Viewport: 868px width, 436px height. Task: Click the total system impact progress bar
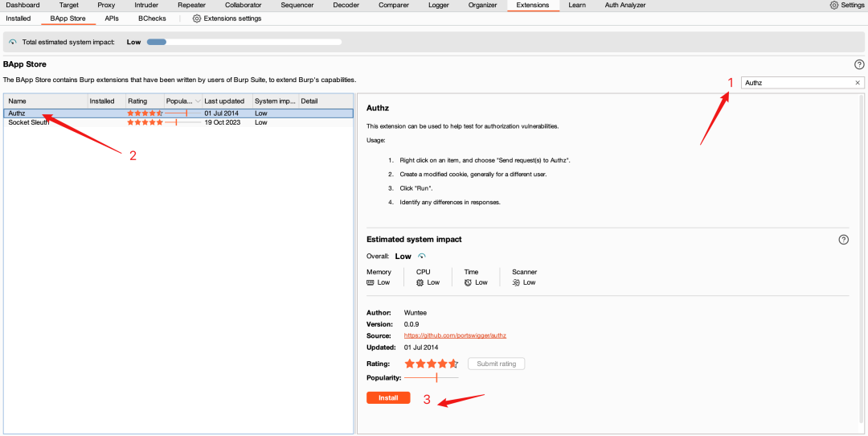click(244, 42)
